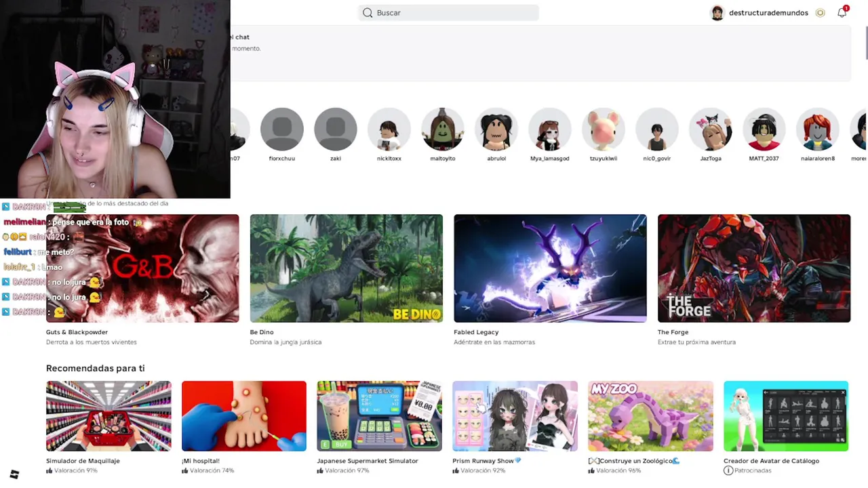
Task: Click Simulador de Maquillaje title
Action: tap(83, 461)
